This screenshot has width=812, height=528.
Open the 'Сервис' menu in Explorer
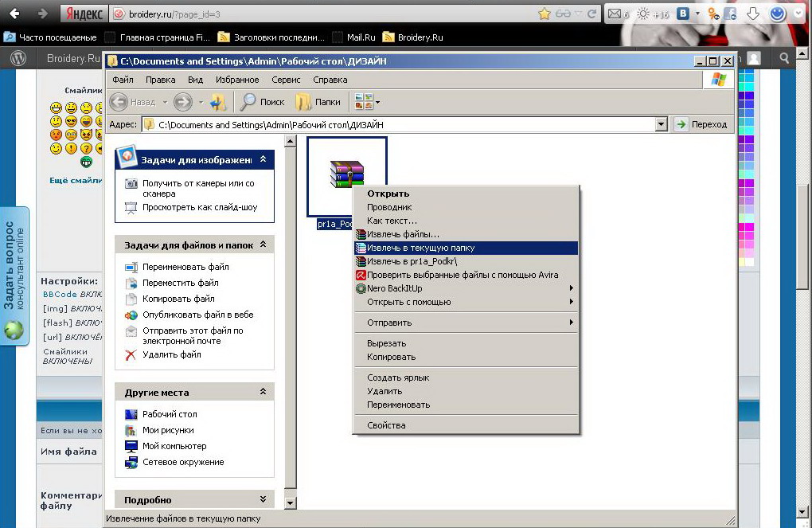[x=286, y=80]
